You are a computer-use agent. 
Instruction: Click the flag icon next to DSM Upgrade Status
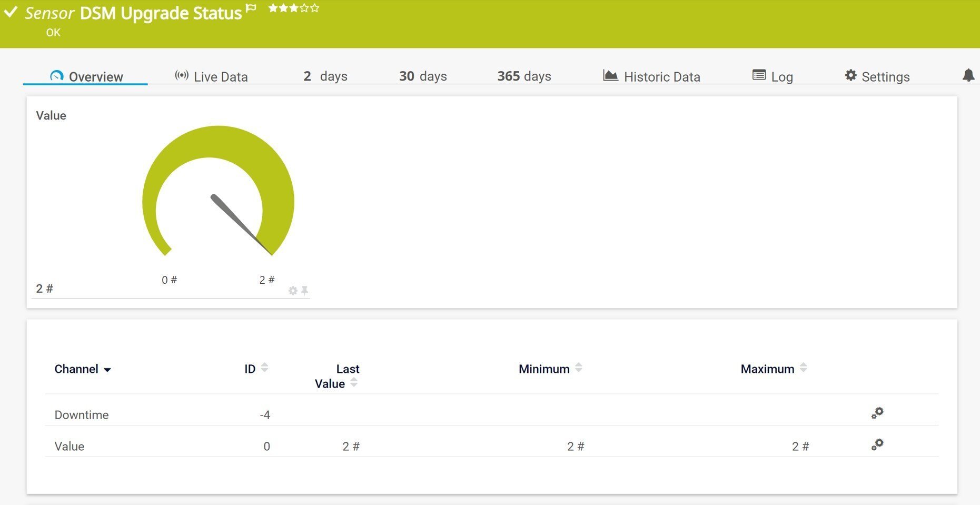point(251,8)
